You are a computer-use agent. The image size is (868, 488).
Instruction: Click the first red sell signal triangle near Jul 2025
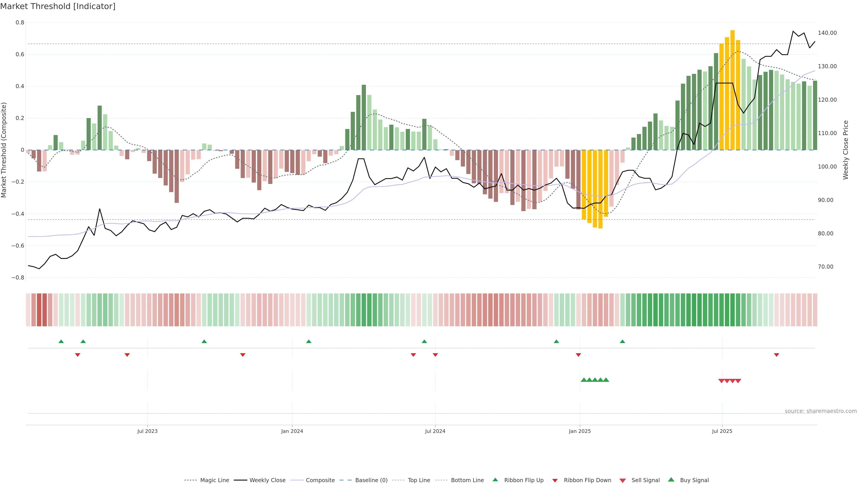click(722, 381)
